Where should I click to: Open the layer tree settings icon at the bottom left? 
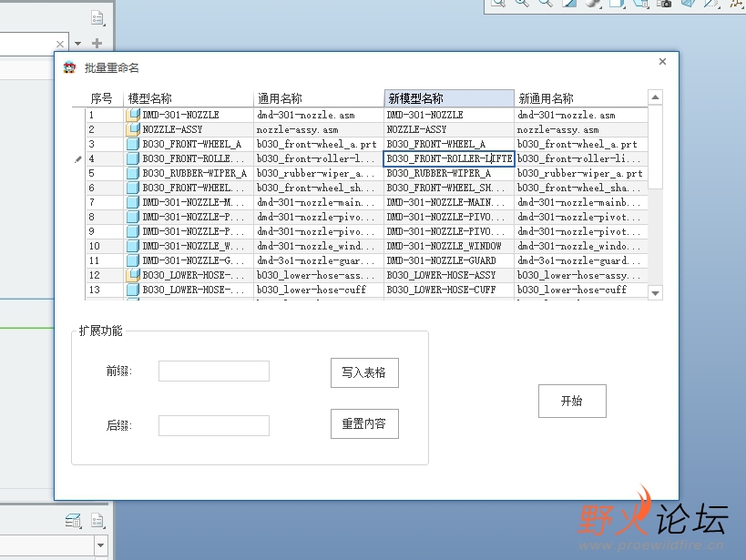click(73, 521)
